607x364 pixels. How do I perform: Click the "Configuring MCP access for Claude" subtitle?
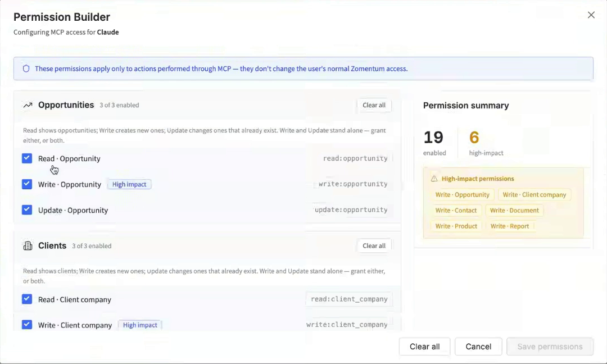(x=66, y=32)
